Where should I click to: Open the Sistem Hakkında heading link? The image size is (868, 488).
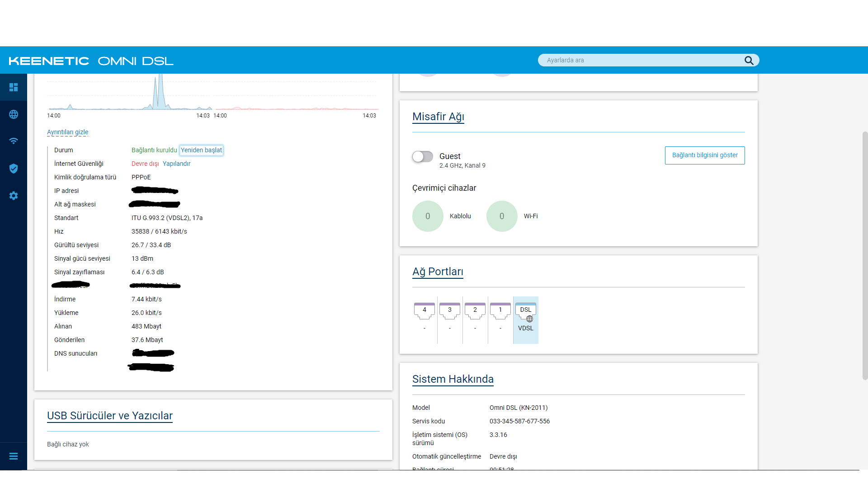click(x=453, y=379)
